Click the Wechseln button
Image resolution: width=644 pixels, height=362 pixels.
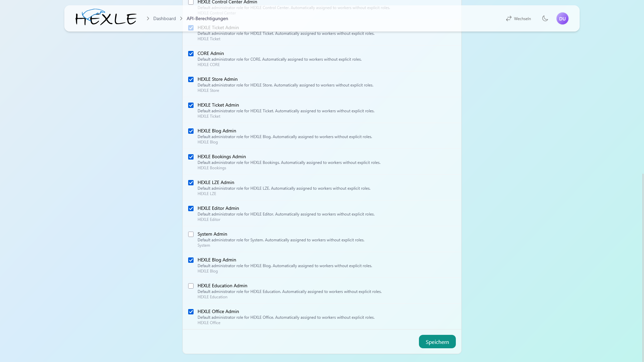[519, 18]
